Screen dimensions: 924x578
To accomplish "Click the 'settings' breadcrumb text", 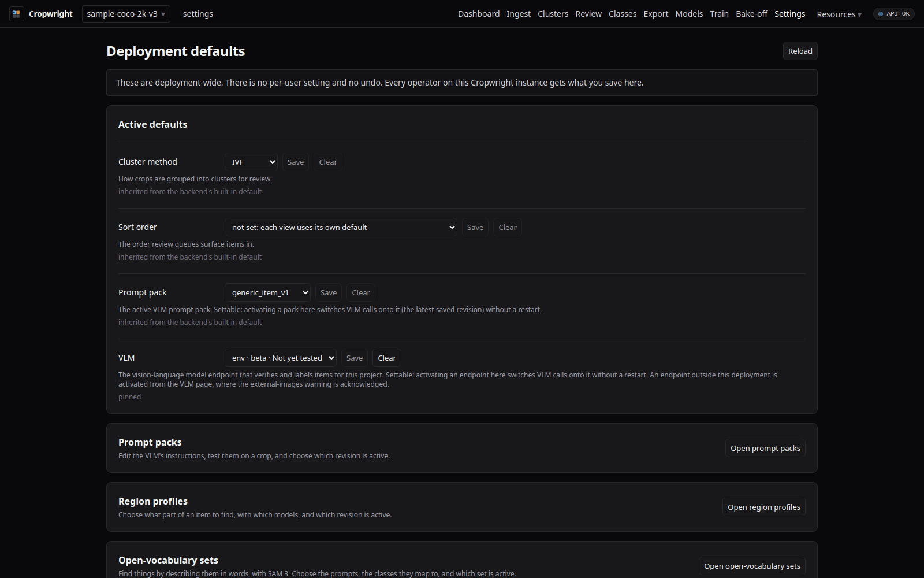I will click(198, 14).
